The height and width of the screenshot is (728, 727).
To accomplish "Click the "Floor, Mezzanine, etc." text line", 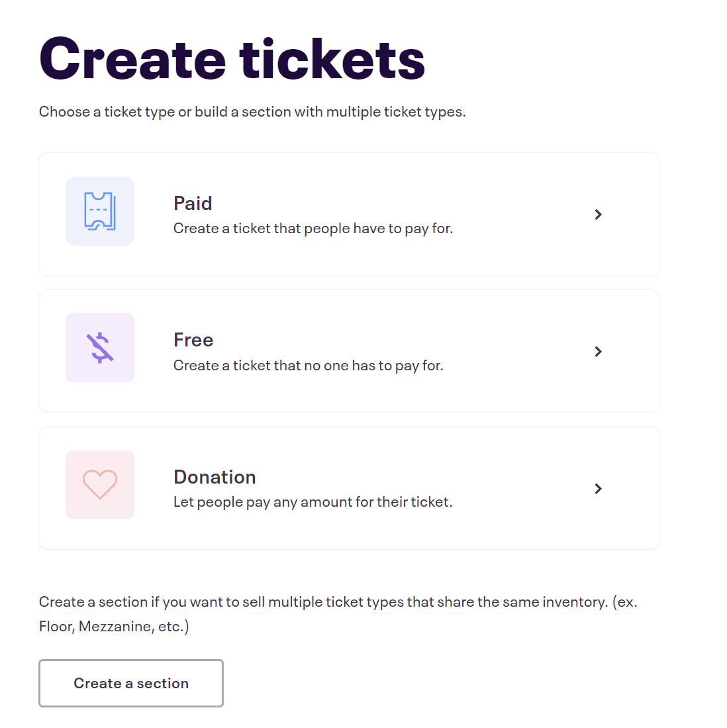I will pyautogui.click(x=114, y=627).
